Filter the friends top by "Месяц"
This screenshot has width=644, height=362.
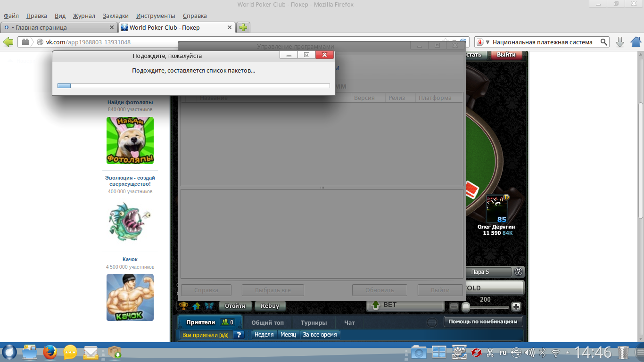pos(288,335)
